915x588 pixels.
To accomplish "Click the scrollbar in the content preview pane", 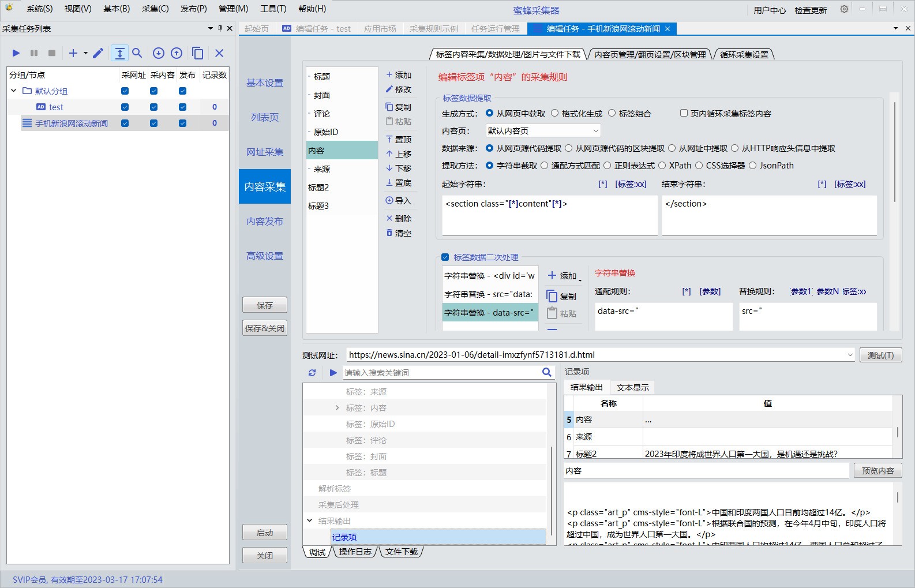I will click(897, 497).
